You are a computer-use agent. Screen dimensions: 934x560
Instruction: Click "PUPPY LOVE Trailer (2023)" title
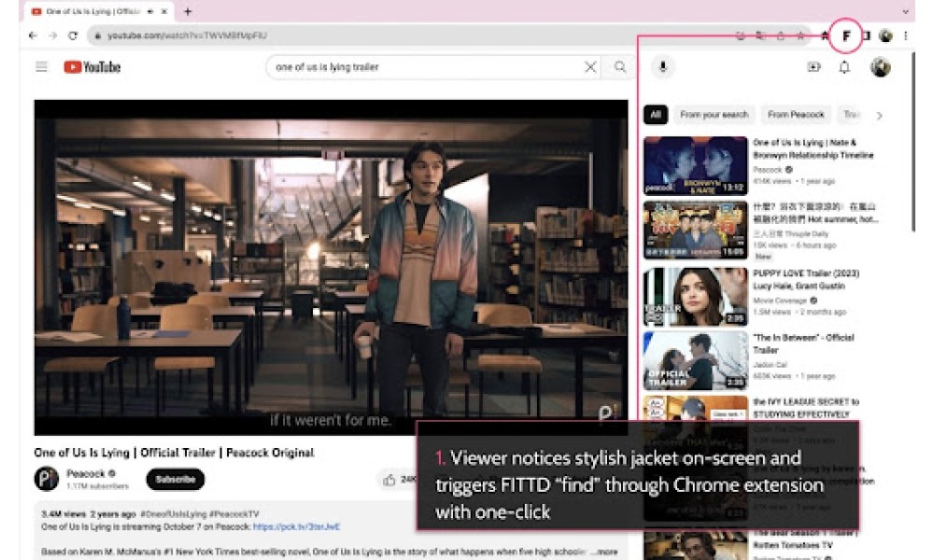(x=806, y=279)
